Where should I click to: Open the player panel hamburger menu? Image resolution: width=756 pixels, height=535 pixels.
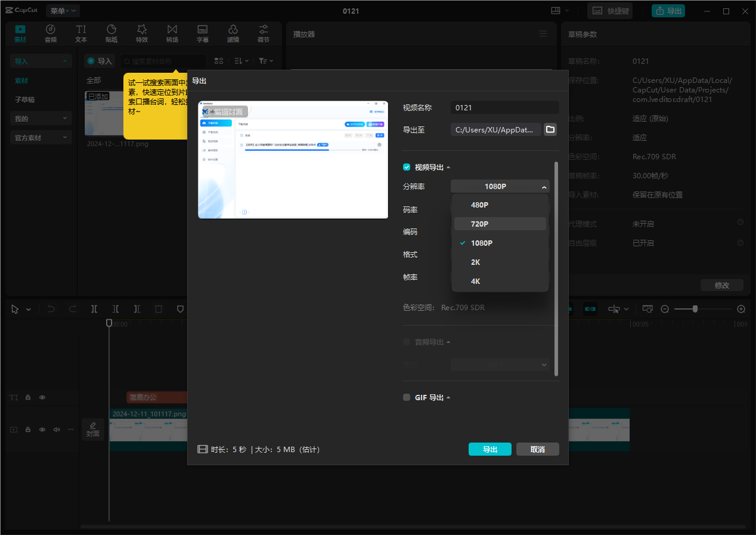pos(543,34)
